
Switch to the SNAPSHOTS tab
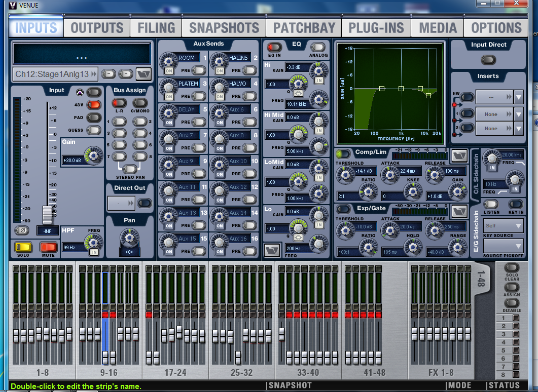click(224, 28)
